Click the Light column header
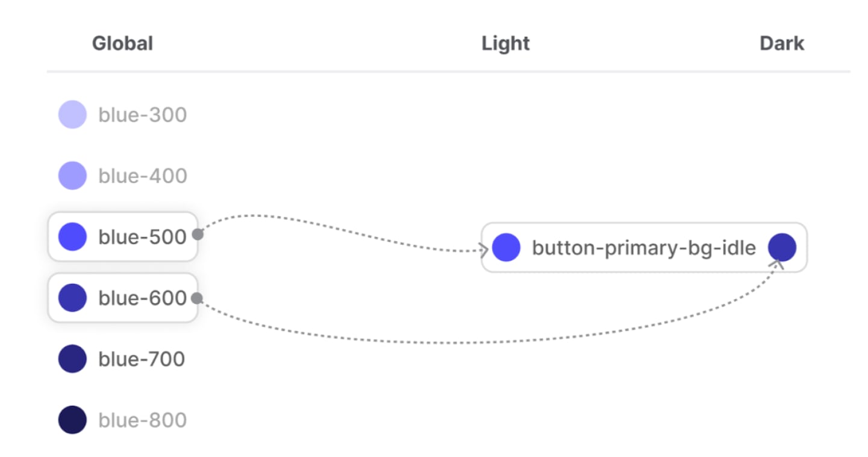 click(x=505, y=43)
